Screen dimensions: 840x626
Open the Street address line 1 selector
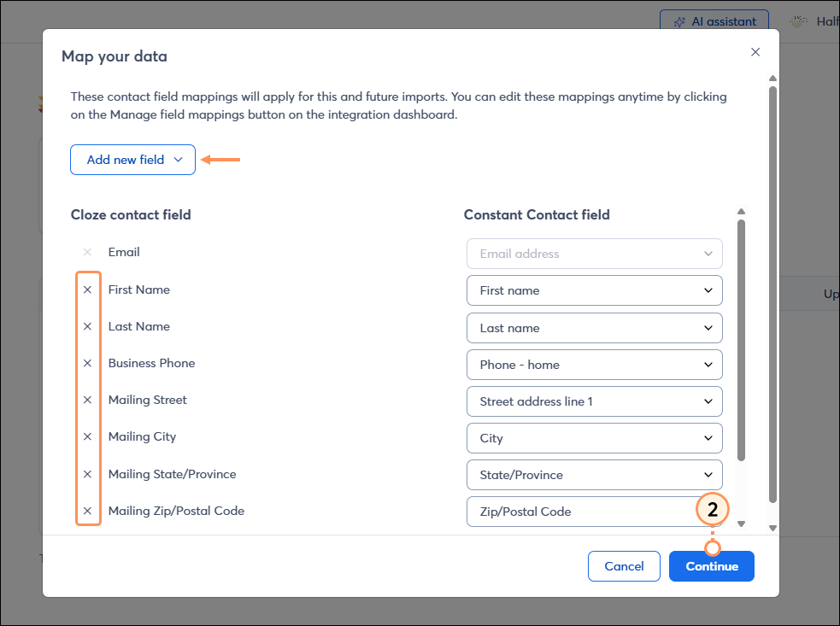tap(594, 401)
